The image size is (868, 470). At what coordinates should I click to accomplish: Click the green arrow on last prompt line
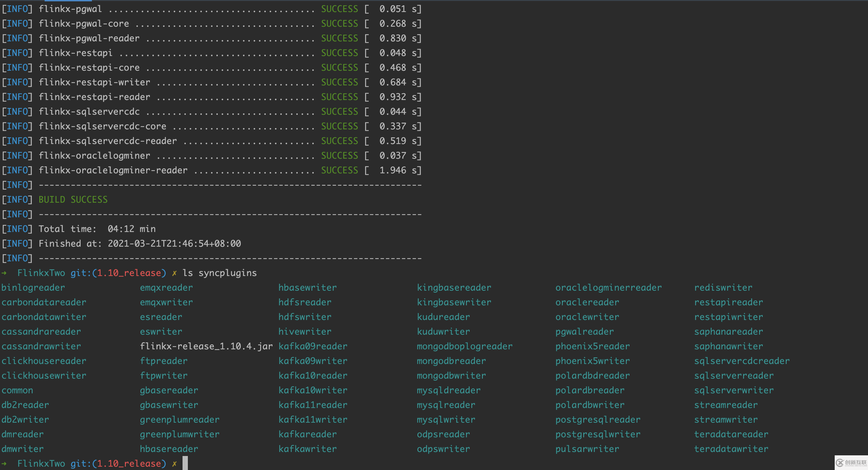4,464
